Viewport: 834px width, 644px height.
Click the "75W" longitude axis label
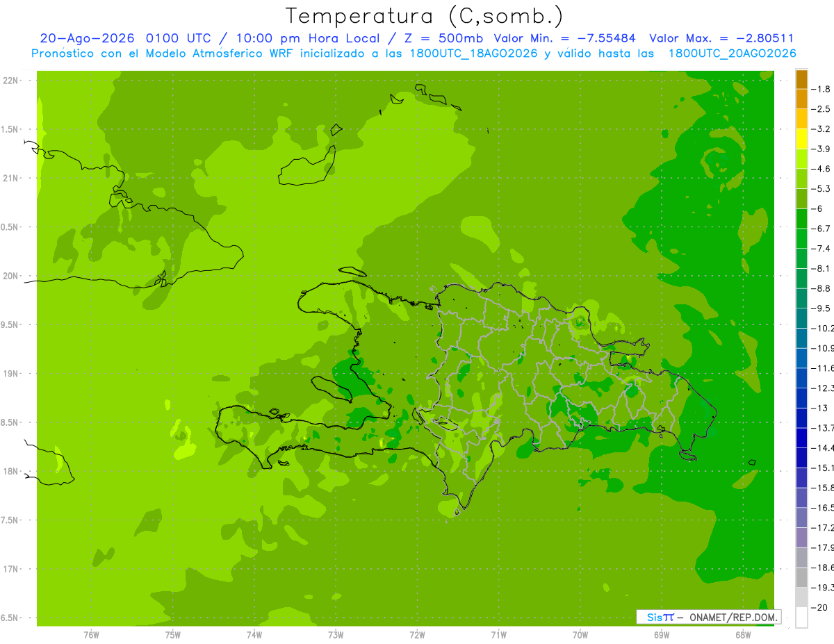point(173,635)
